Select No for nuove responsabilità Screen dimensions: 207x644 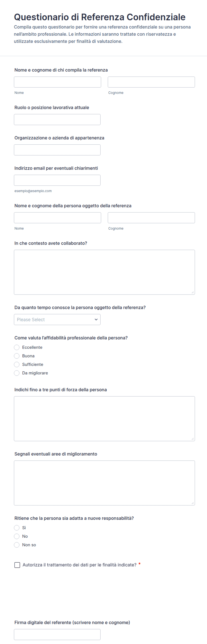(x=17, y=536)
